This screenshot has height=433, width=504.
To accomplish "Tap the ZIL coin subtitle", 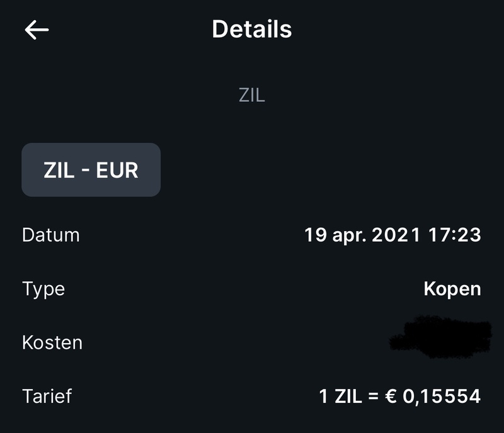I will pyautogui.click(x=252, y=96).
